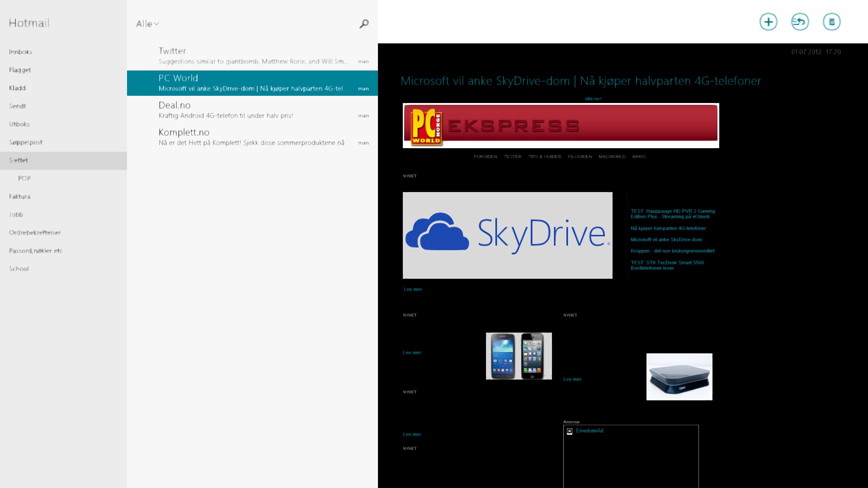Open the Twitter email
This screenshot has width=868, height=488.
coord(252,56)
